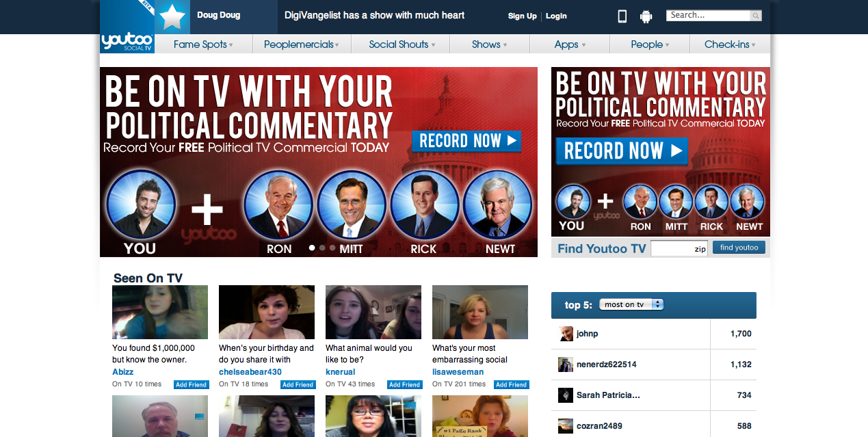Click the Youtoo Social TV logo
Image resolution: width=868 pixels, height=437 pixels.
click(127, 27)
